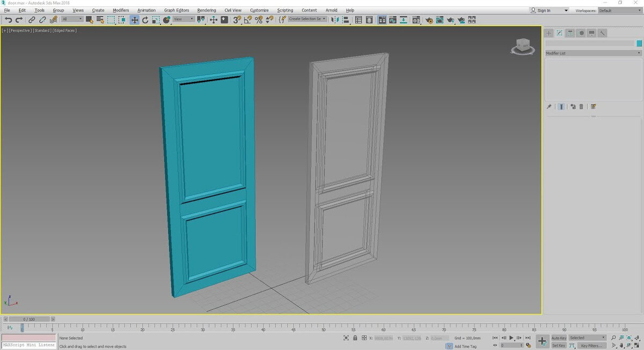The height and width of the screenshot is (350, 644).
Task: Choose the Rectangular Selection Region tool
Action: 111,19
